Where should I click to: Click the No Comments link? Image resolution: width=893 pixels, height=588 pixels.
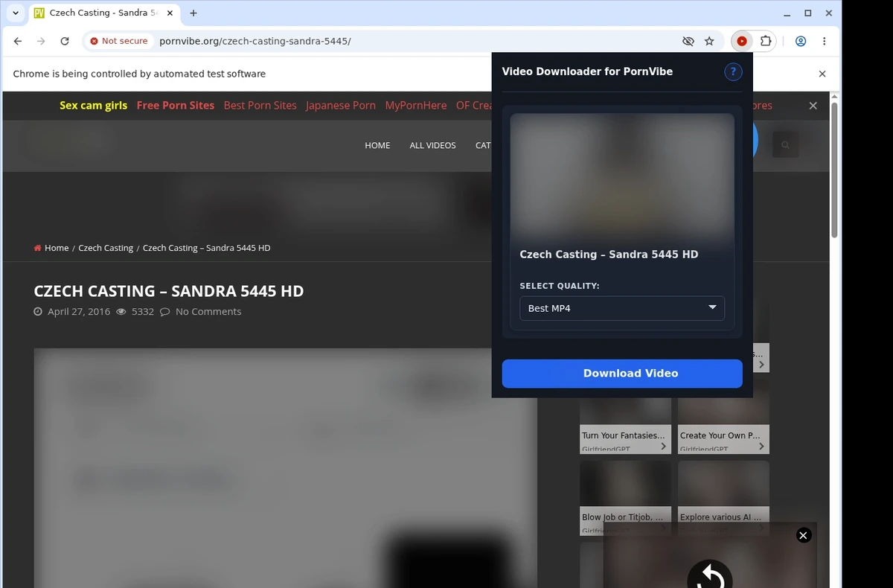pos(208,311)
